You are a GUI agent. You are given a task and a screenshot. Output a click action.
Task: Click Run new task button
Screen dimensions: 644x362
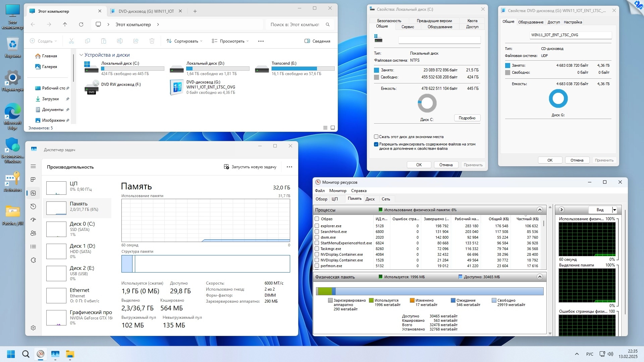point(250,167)
